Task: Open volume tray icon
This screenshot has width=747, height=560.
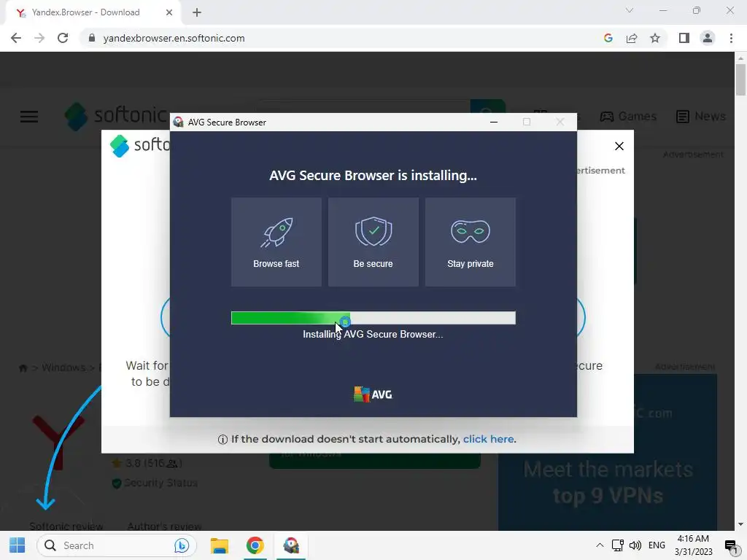Action: [635, 545]
